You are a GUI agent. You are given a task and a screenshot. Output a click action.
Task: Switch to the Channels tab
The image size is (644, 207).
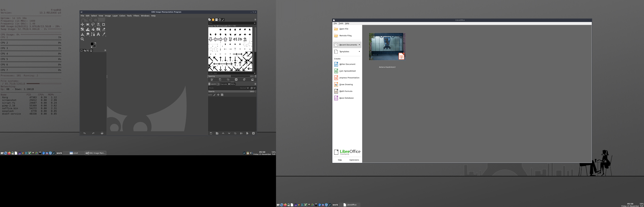click(x=222, y=84)
